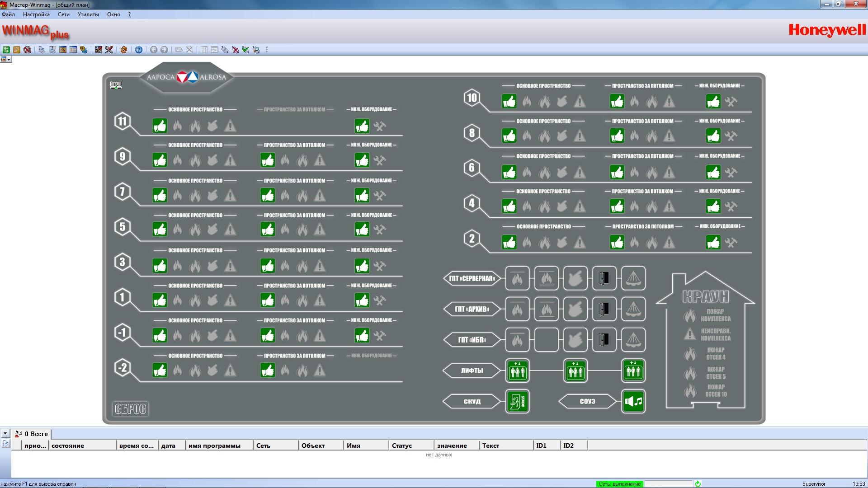868x488 pixels.
Task: Click the floor 9 hexagon label
Action: pos(123,157)
